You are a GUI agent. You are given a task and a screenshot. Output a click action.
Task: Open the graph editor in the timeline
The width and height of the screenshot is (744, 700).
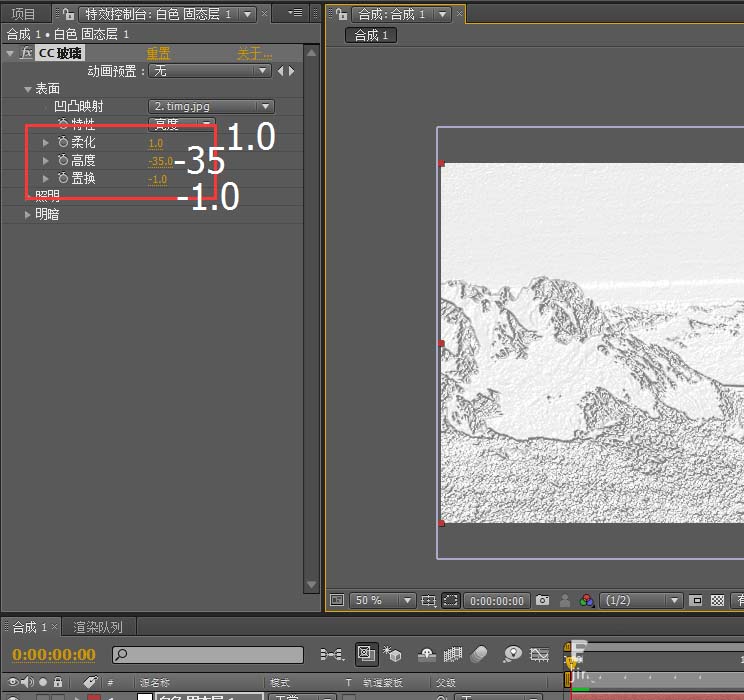point(542,654)
